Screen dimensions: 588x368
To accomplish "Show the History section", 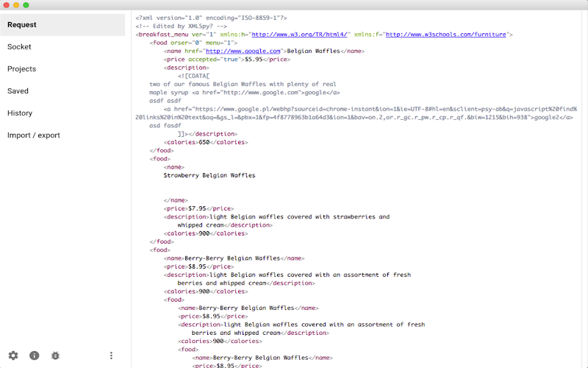I will click(62, 113).
